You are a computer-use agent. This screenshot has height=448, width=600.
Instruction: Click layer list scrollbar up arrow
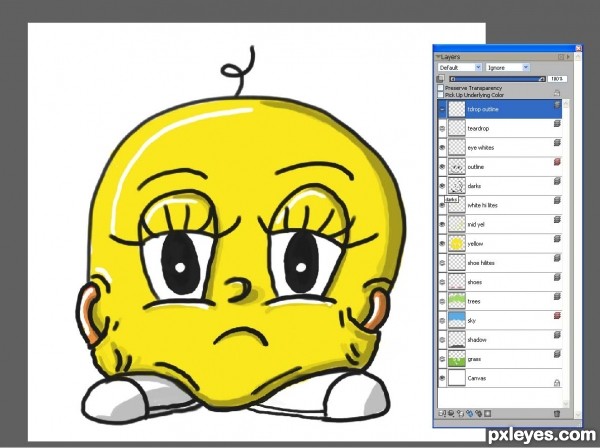(x=566, y=104)
